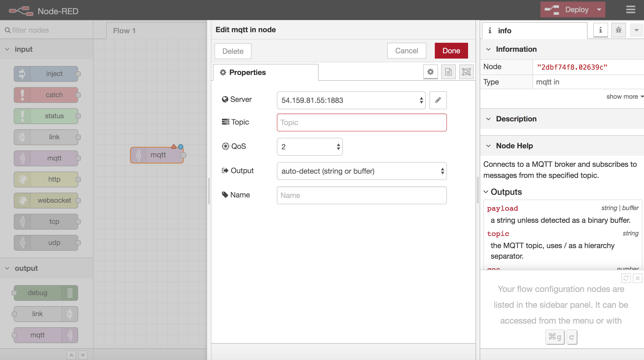The height and width of the screenshot is (360, 644).
Task: Click the topic property name in help
Action: click(x=498, y=234)
